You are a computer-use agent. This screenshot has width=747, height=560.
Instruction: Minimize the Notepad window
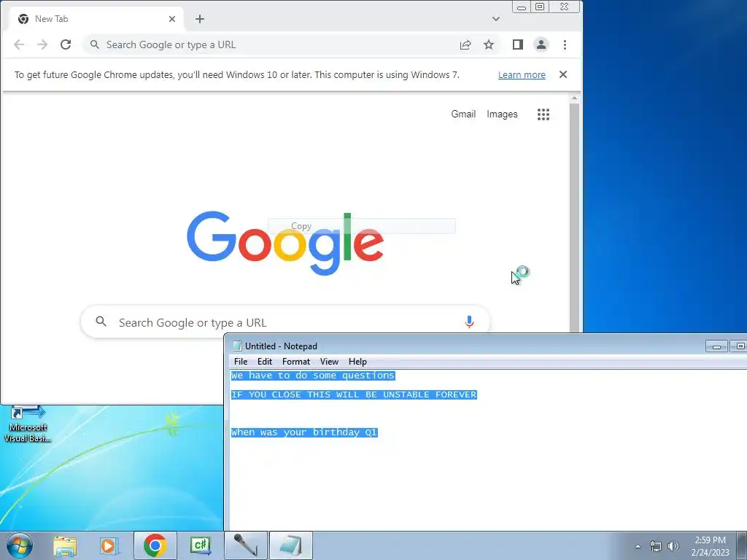point(716,346)
